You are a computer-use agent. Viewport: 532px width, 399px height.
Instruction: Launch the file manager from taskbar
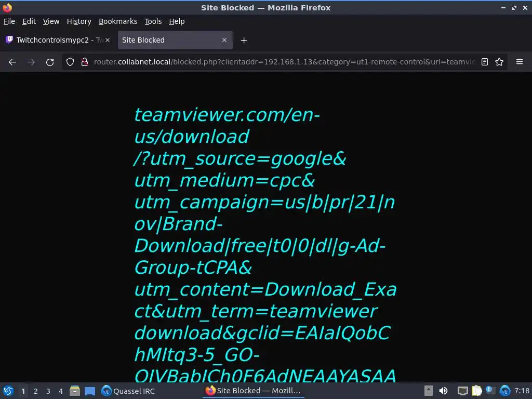tap(75, 391)
